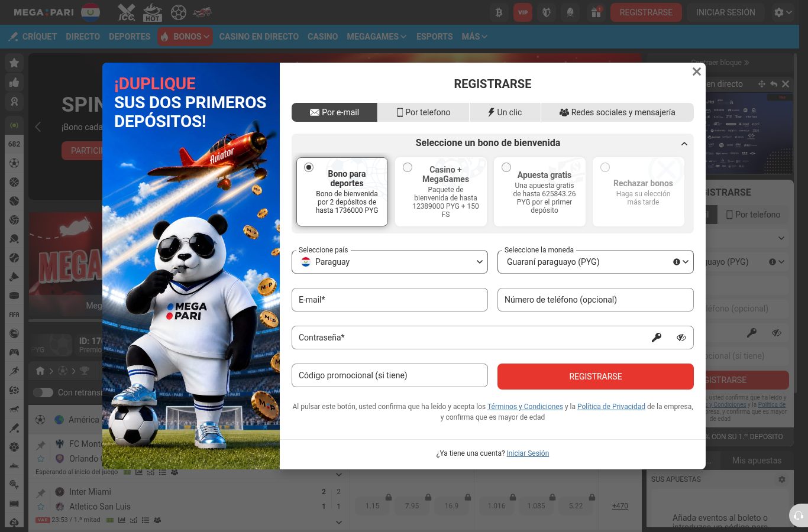Open the DEPORTES menu item
808x532 pixels.
coord(130,37)
